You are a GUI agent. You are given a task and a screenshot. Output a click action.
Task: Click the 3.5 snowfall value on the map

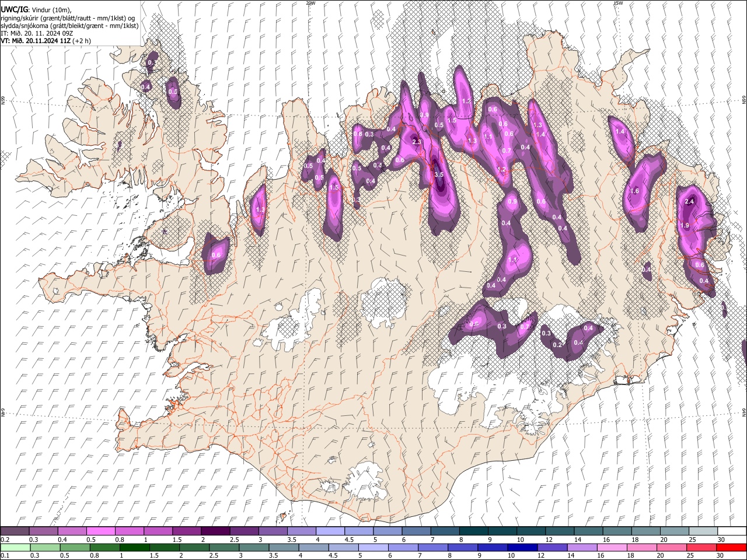439,174
